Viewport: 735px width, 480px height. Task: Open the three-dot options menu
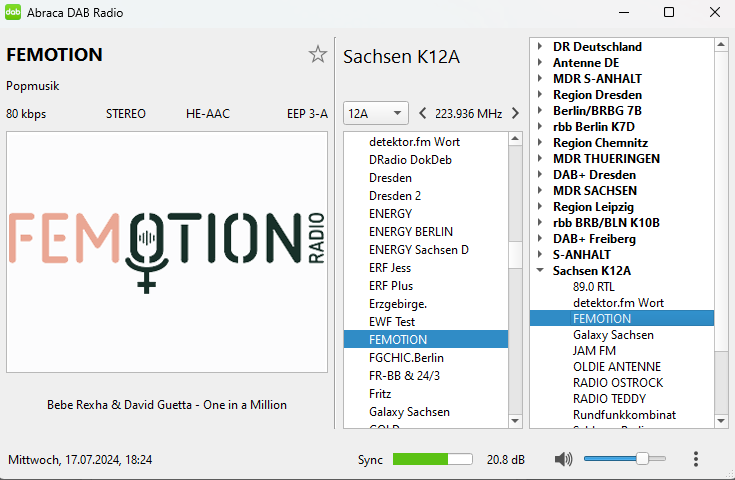[x=695, y=459]
